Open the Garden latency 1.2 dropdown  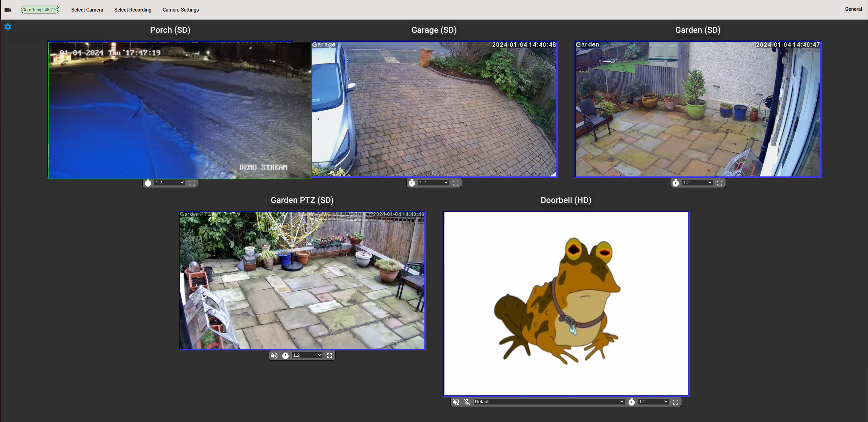[697, 183]
